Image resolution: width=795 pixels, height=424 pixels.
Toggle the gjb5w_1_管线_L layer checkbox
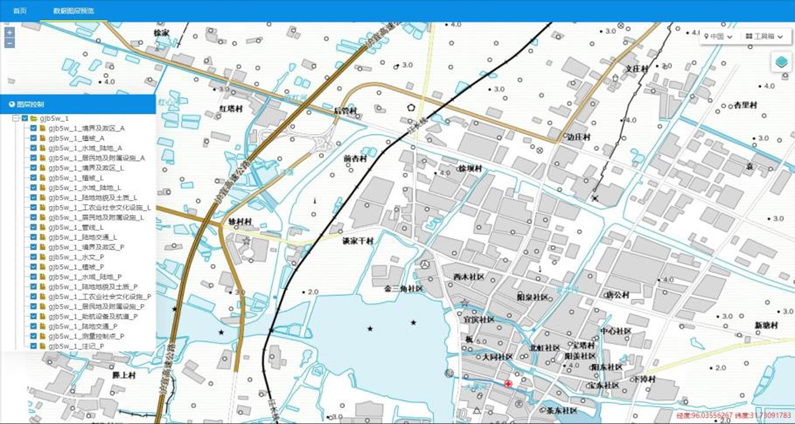tap(33, 227)
